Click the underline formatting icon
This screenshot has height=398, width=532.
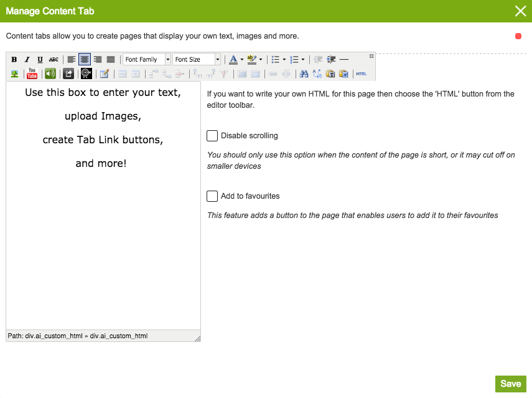[40, 60]
